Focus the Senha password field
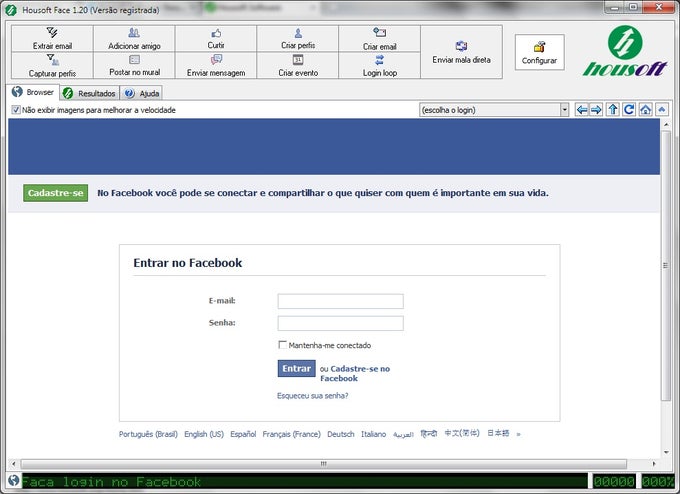Image resolution: width=680 pixels, height=494 pixels. pos(340,323)
